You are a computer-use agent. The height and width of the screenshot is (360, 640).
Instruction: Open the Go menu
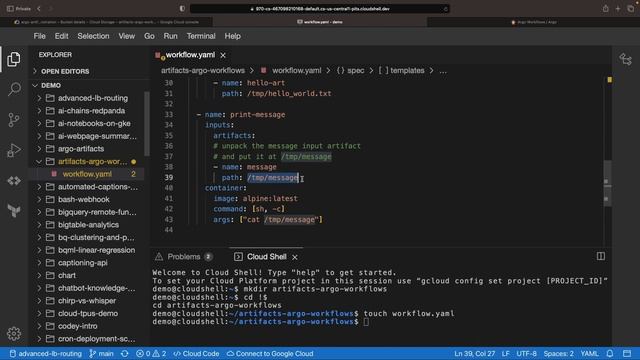point(149,36)
